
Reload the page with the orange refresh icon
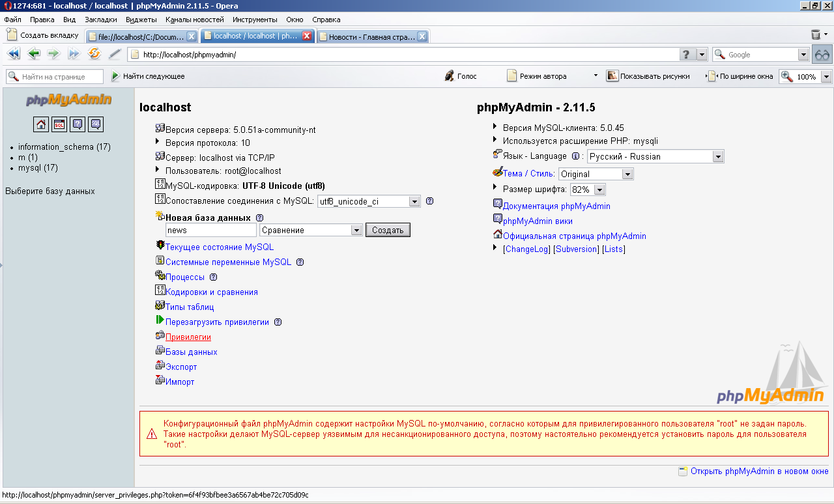point(94,54)
